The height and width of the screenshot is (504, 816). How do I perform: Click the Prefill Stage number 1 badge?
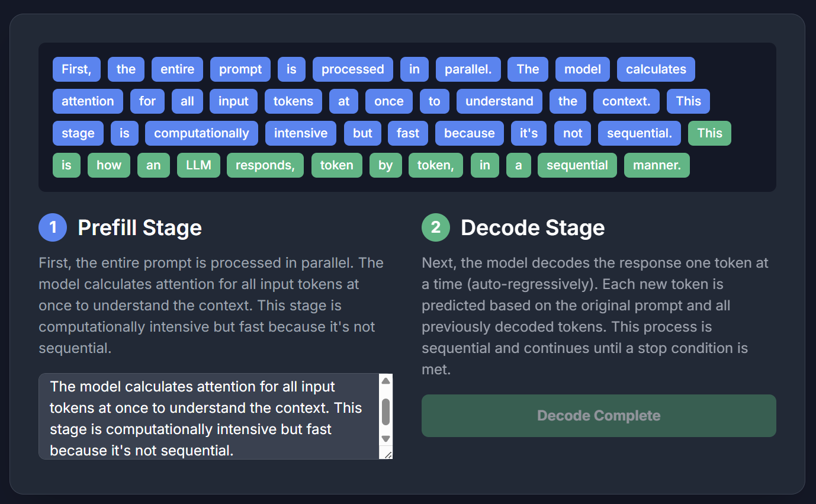pos(52,227)
